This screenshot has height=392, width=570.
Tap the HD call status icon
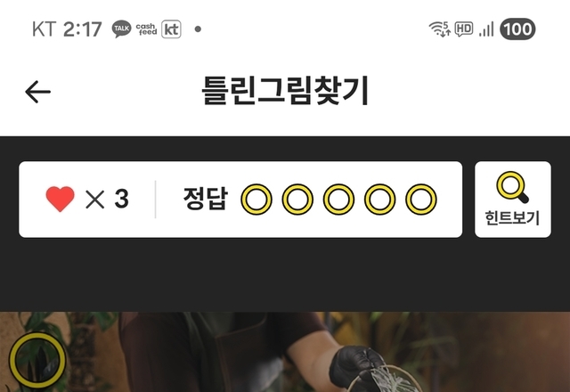click(463, 29)
